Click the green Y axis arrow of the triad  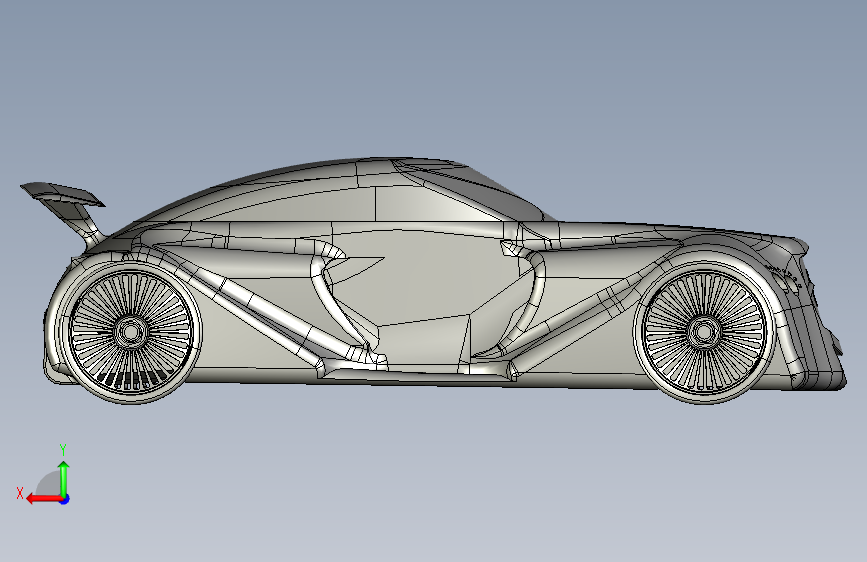click(x=64, y=478)
